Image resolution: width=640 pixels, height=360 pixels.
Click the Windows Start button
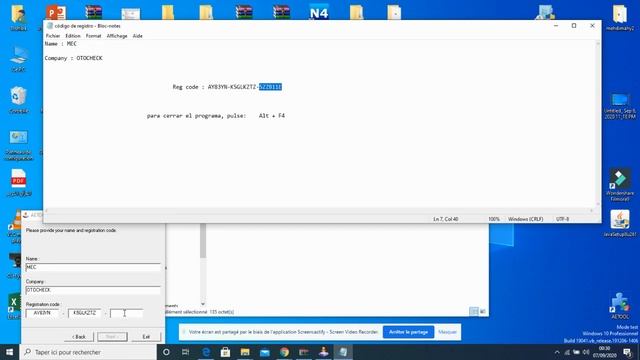[9, 352]
